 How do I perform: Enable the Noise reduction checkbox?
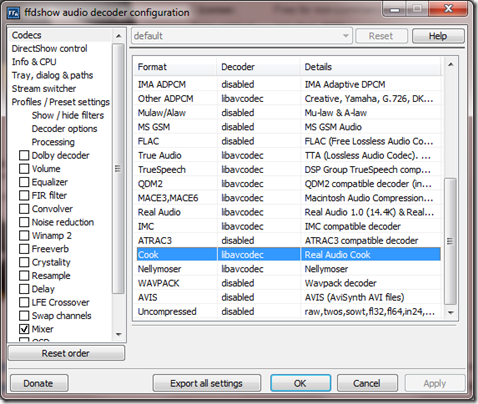click(x=24, y=222)
